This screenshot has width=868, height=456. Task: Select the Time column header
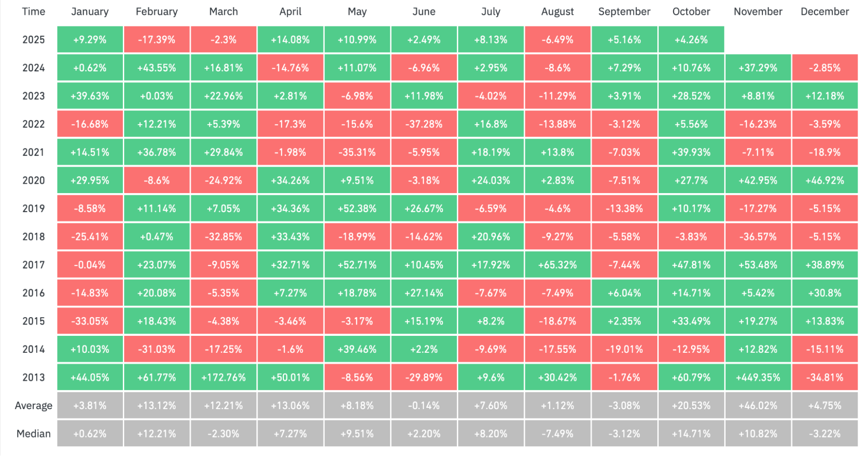(x=33, y=12)
